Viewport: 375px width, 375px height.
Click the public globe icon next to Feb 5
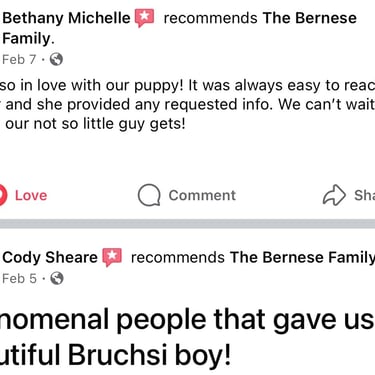point(57,278)
